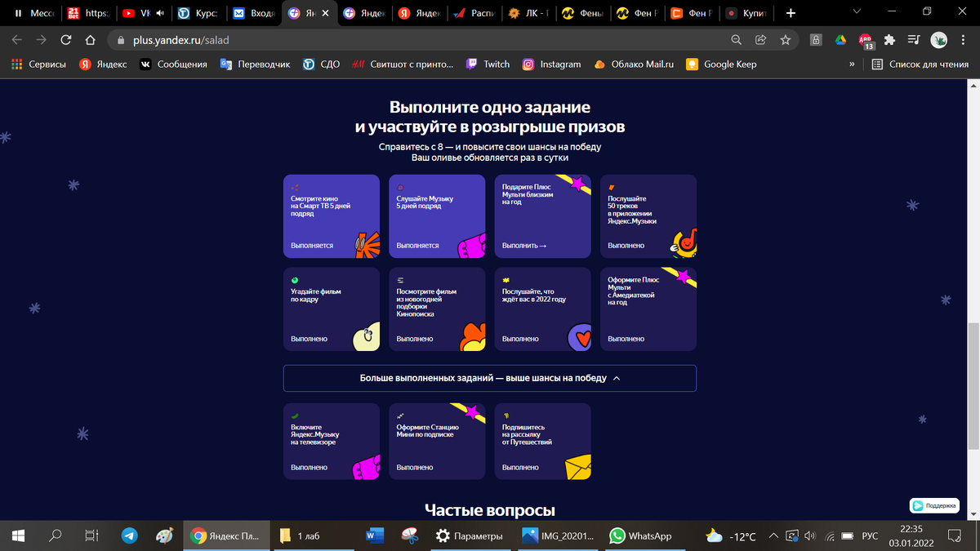Bookmark this page with the star icon

coord(785,40)
